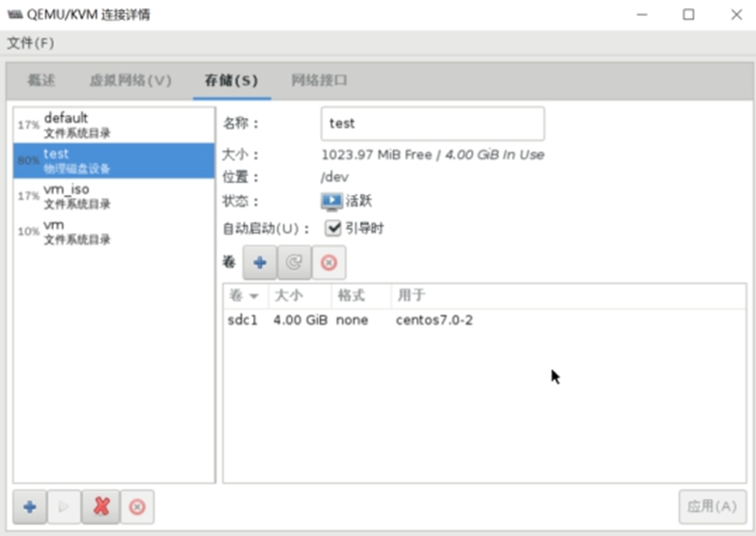Open the 文件(F) menu
The image size is (756, 536).
point(31,43)
